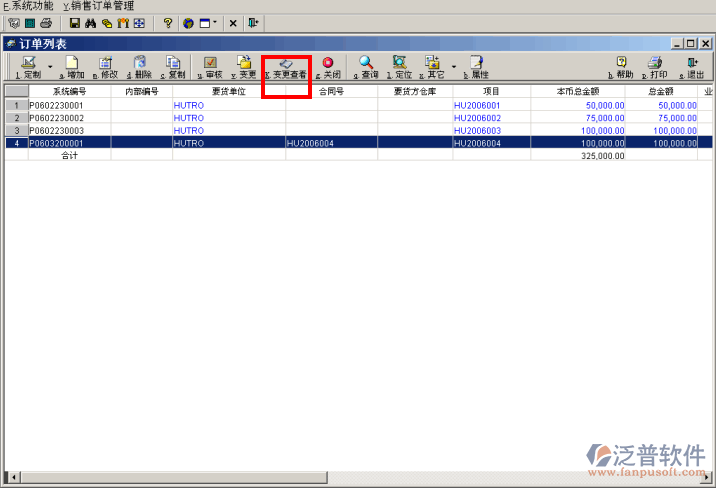716x488 pixels.
Task: Open the 系统功能 menu
Action: tap(28, 6)
